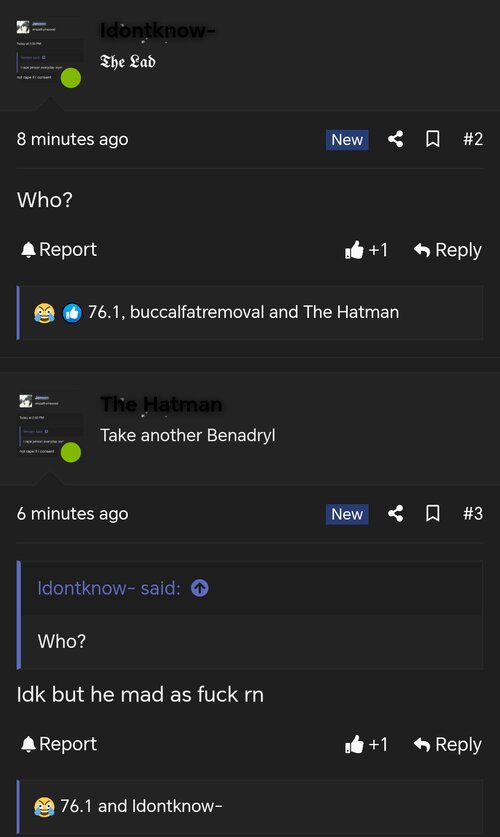Share post #2 via share icon

coord(395,139)
